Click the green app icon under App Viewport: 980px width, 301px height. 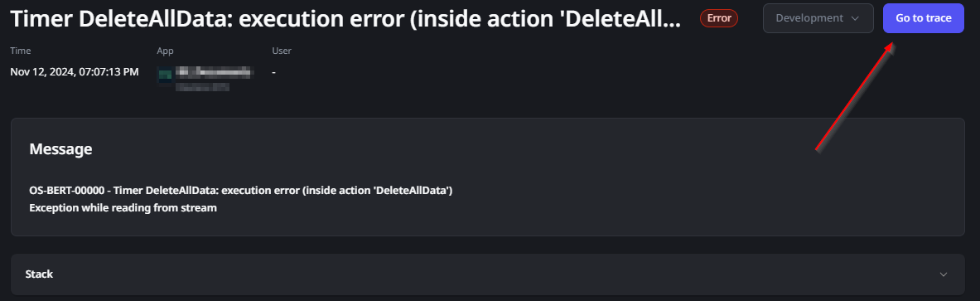pos(165,75)
